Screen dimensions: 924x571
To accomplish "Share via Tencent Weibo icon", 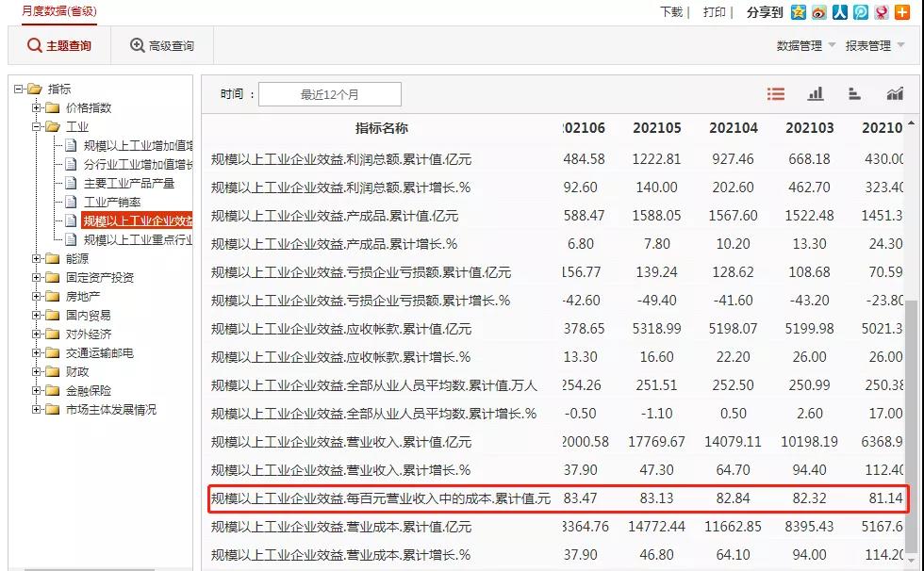I will click(x=860, y=11).
